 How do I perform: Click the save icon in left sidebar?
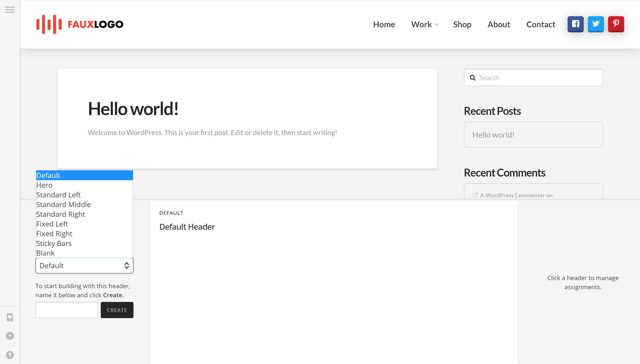[10, 318]
